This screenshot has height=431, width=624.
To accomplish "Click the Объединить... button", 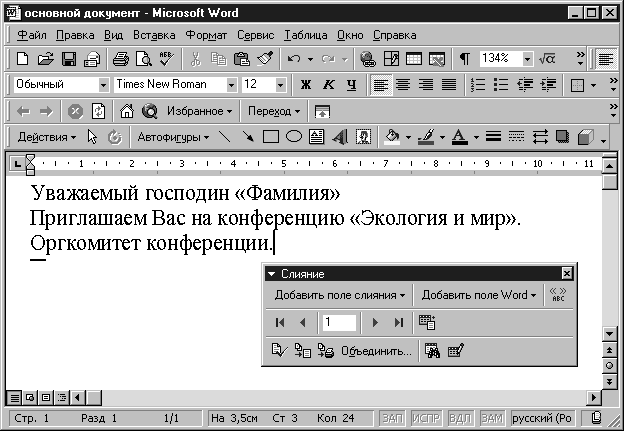I will (375, 350).
